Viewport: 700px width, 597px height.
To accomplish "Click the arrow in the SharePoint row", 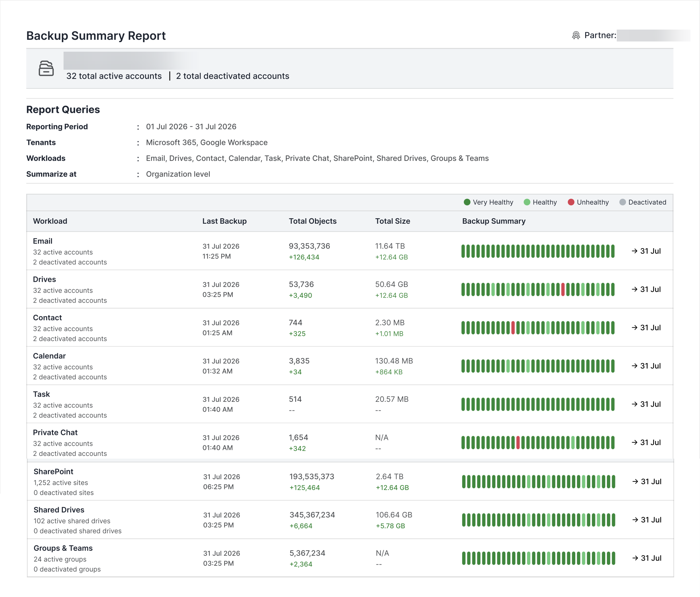I will (x=635, y=481).
